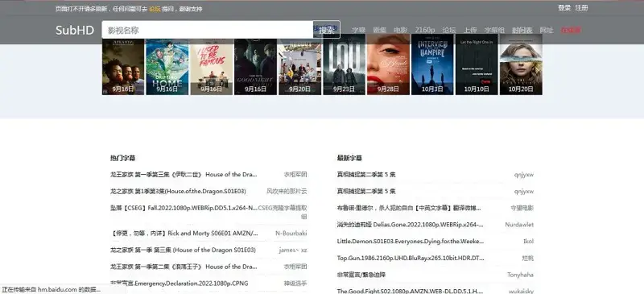This screenshot has height=294, width=644.
Task: Open Emergency.Declaration.2022.1080p.CPNG subtitle
Action: tap(179, 284)
